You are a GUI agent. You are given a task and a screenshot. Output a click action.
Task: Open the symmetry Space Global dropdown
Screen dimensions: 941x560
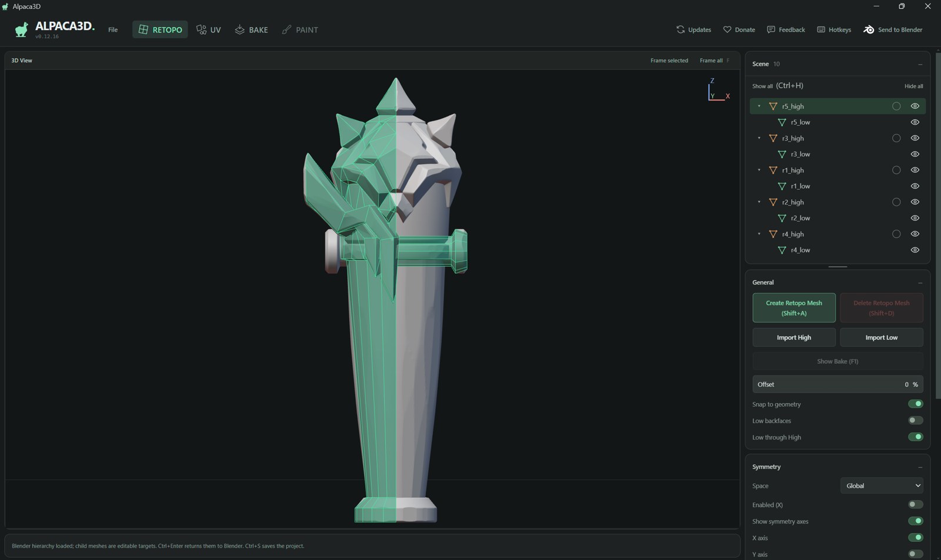pyautogui.click(x=882, y=485)
